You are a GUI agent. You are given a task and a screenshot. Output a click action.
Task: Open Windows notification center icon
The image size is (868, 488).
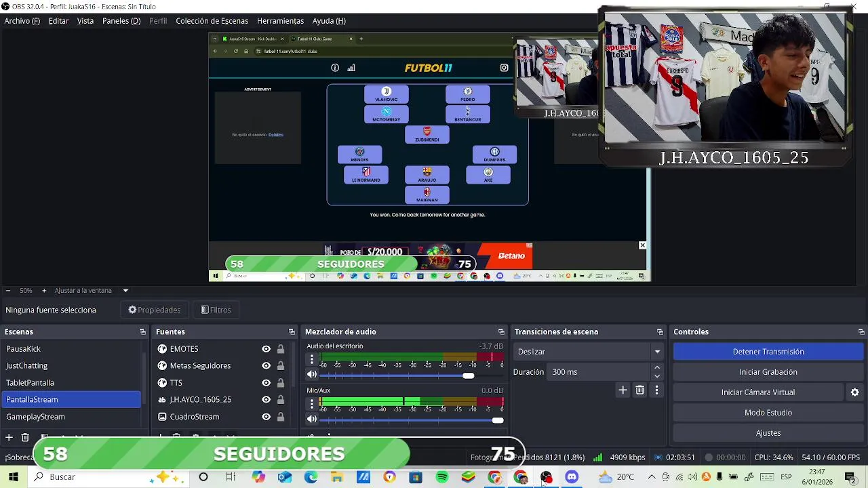pyautogui.click(x=850, y=477)
